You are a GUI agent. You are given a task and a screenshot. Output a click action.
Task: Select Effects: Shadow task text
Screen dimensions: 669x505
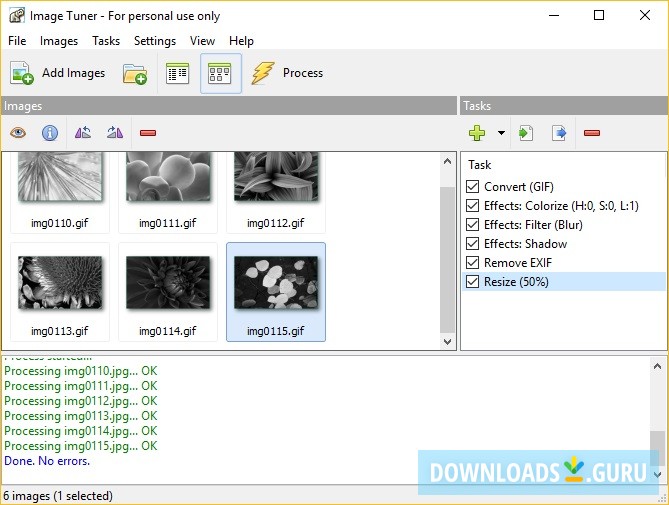click(525, 244)
